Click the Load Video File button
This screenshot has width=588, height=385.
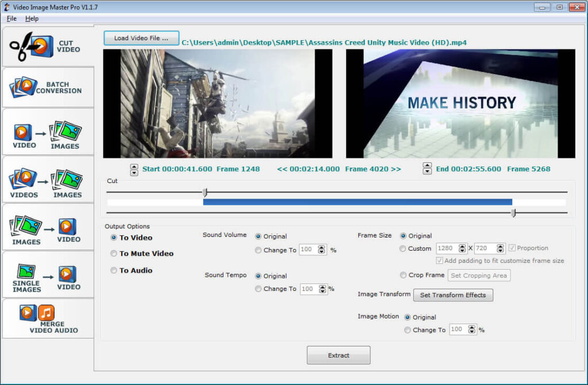coord(140,37)
